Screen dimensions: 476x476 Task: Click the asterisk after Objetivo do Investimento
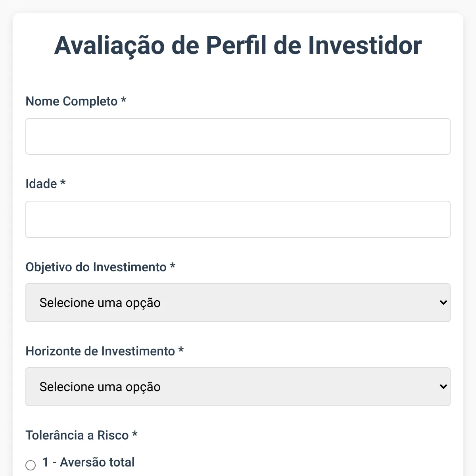coord(173,266)
